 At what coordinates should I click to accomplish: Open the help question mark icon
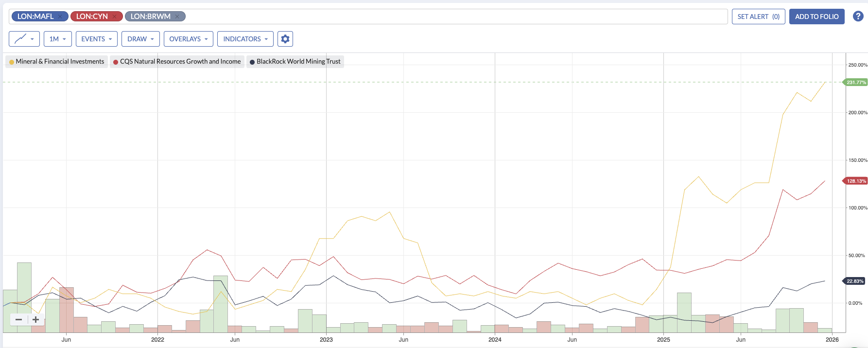tap(858, 16)
